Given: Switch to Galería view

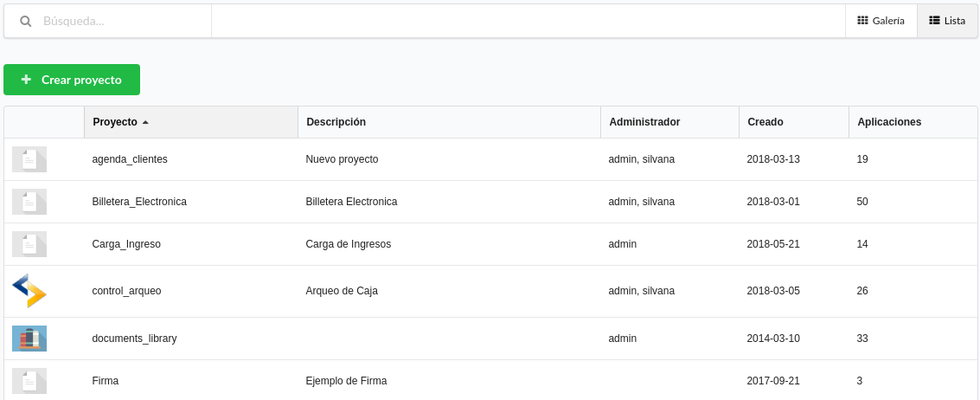Looking at the screenshot, I should pos(881,21).
